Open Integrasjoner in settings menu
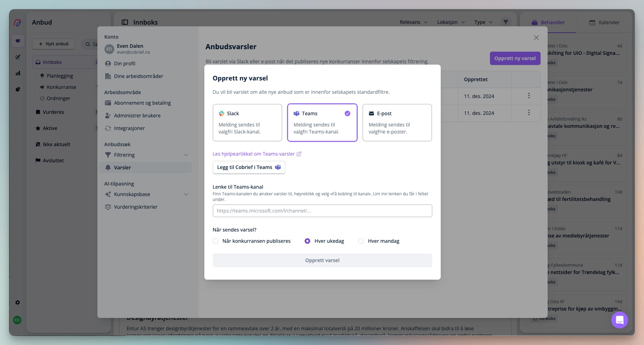 129,128
